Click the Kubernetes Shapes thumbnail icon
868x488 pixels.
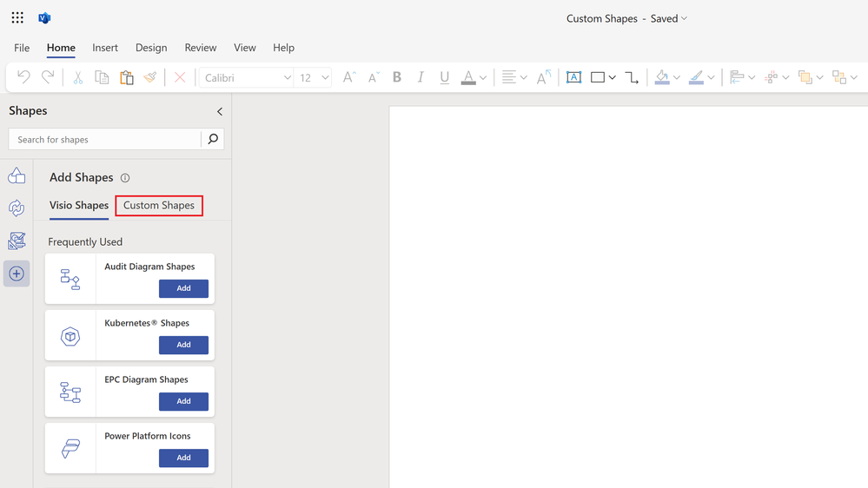(x=70, y=336)
